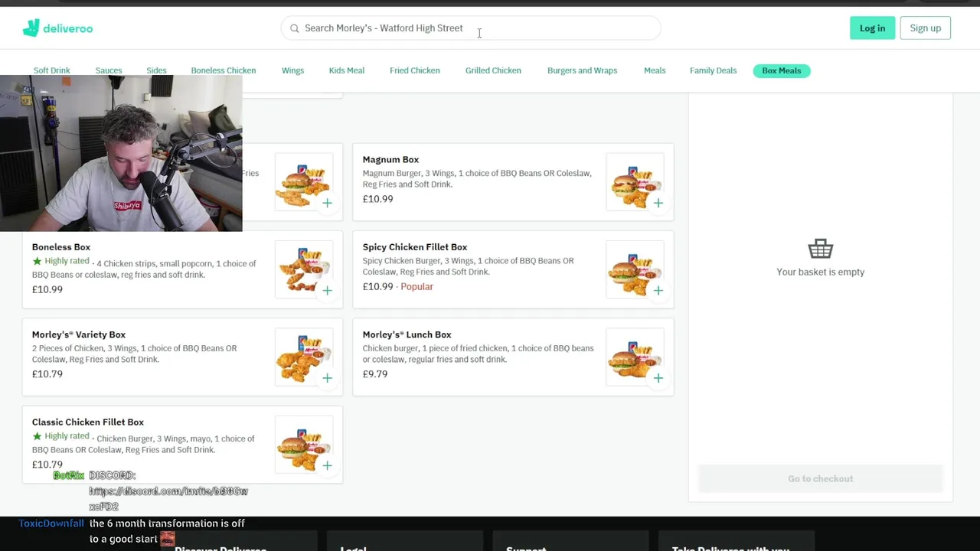Image resolution: width=980 pixels, height=551 pixels.
Task: Click the £9.79 Lunch Box price
Action: 375,374
